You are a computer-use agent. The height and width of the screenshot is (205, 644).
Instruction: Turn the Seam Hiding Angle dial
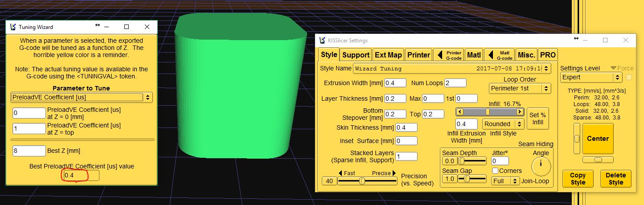541,167
